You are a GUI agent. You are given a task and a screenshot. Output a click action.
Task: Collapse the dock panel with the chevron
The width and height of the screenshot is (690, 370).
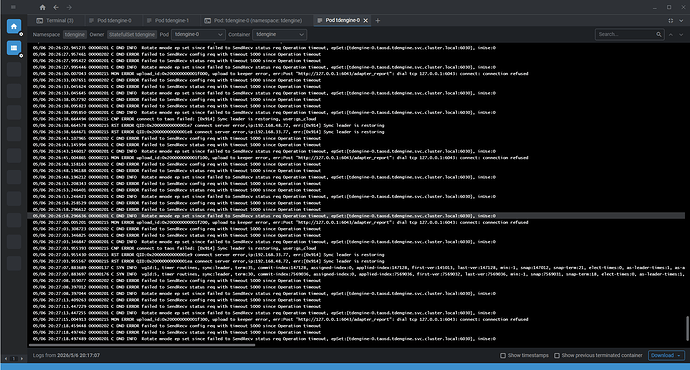[681, 20]
